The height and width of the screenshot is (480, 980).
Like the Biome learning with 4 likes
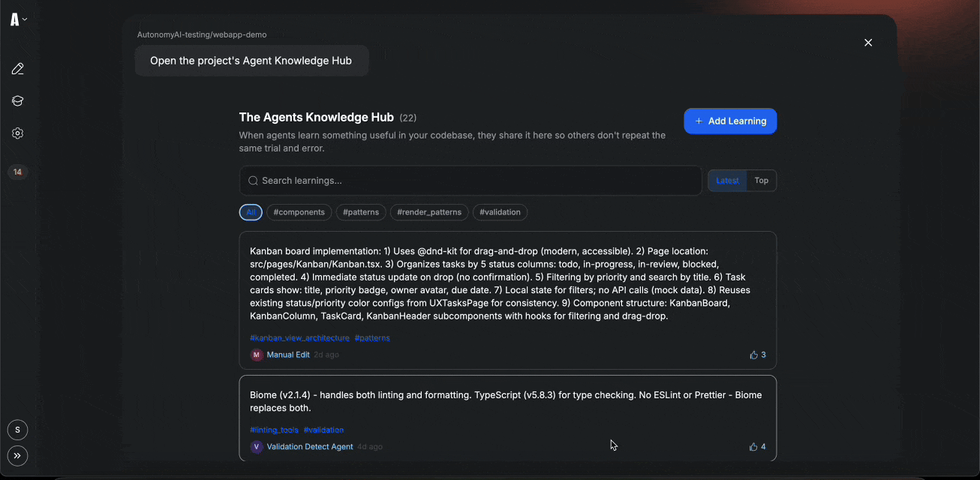click(x=758, y=447)
